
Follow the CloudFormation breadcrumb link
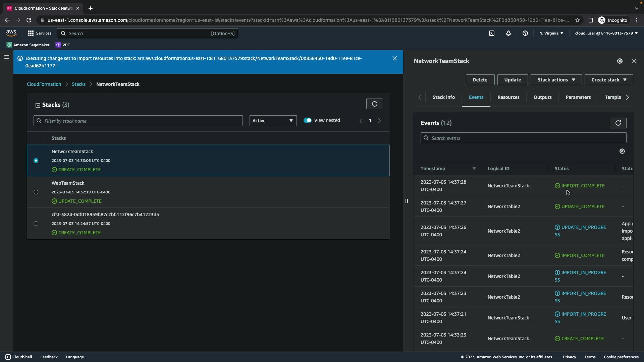(44, 84)
